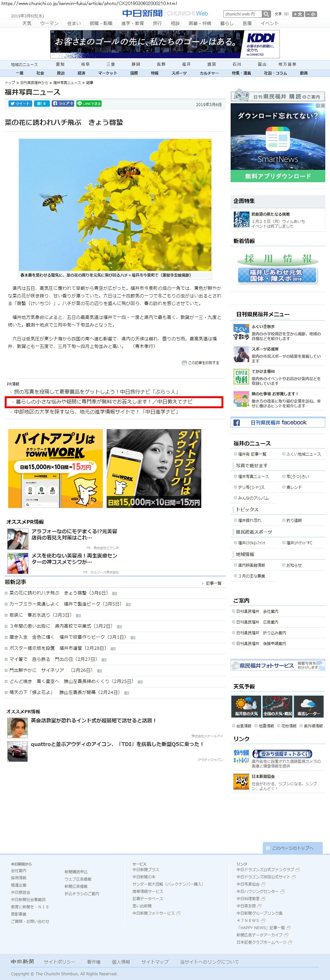Open 中日新聞プラス footer link
Screen dimensions: 330x980
[x=146, y=870]
